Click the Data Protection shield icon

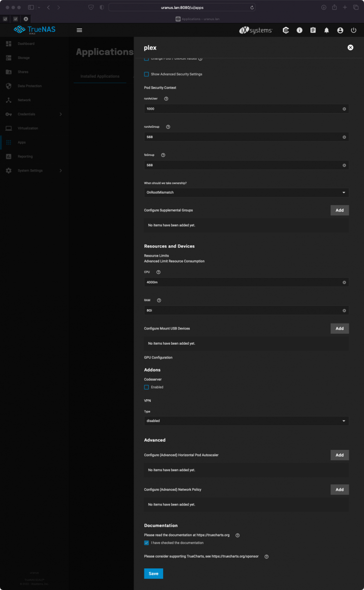tap(8, 86)
